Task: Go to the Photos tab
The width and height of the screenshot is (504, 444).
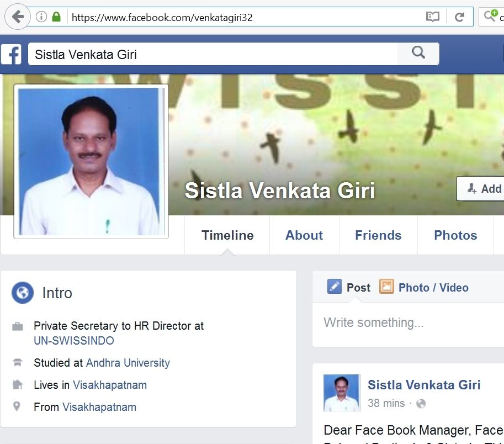Action: click(455, 235)
